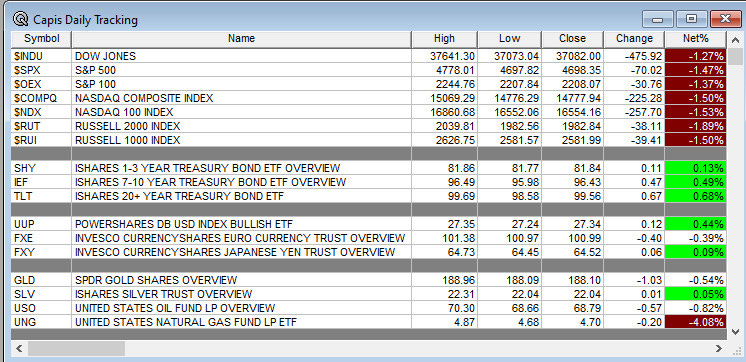The height and width of the screenshot is (362, 746).
Task: Select the TLT symbol cell
Action: pos(41,196)
